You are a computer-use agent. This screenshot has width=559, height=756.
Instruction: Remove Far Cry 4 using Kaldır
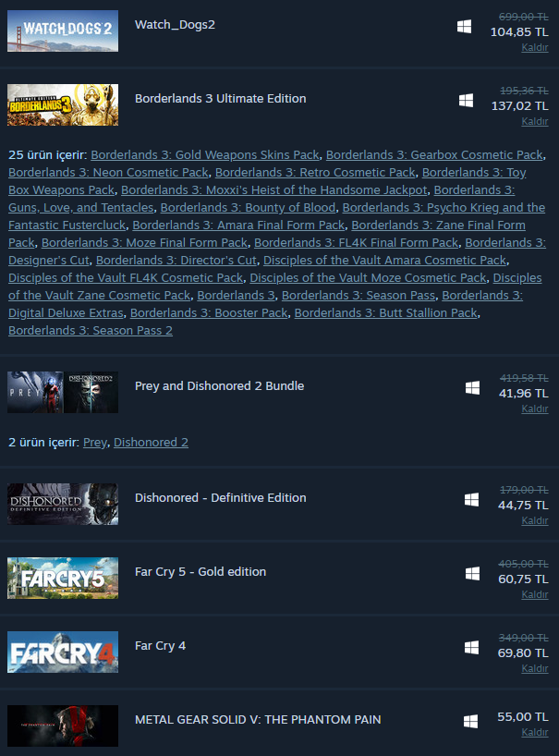point(535,668)
